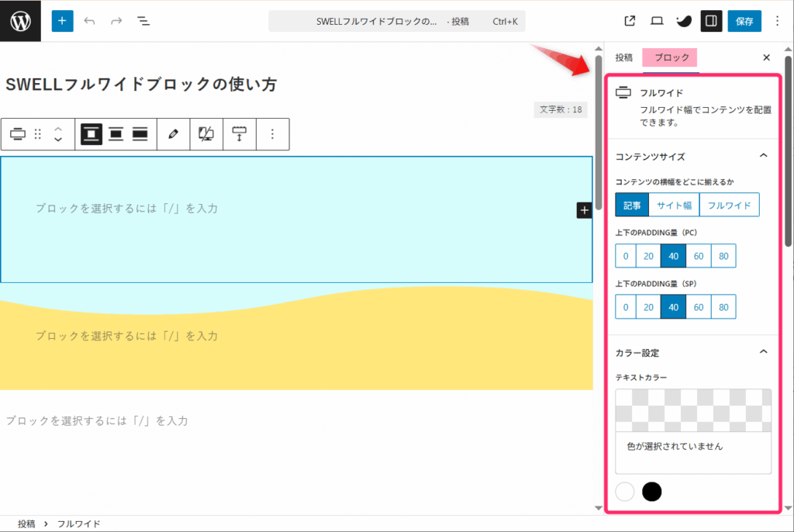
Task: Choose the black text color swatch
Action: [651, 492]
